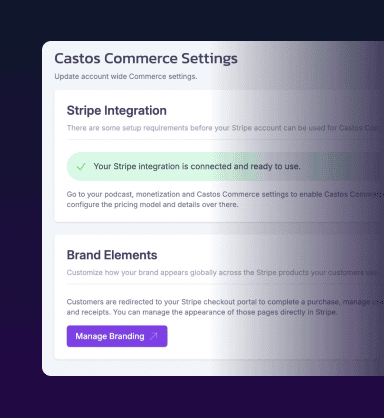Click the 'Your Stripe integration is connected' message text
Screen dimensions: 384x418
pyautogui.click(x=197, y=166)
